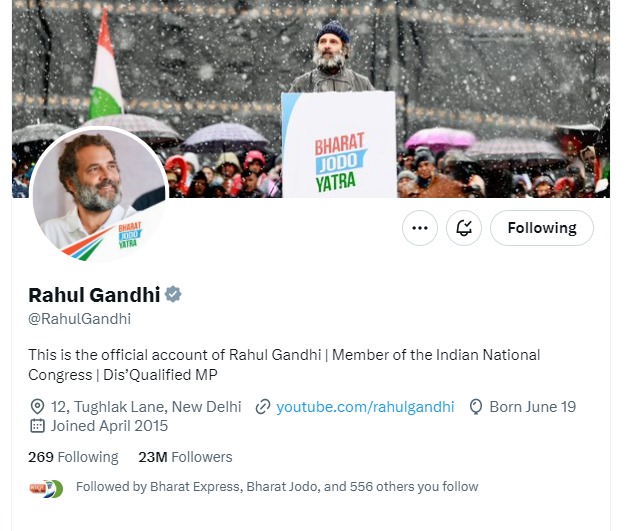Click the Following button to unfollow
The width and height of the screenshot is (638, 531).
pyautogui.click(x=542, y=228)
